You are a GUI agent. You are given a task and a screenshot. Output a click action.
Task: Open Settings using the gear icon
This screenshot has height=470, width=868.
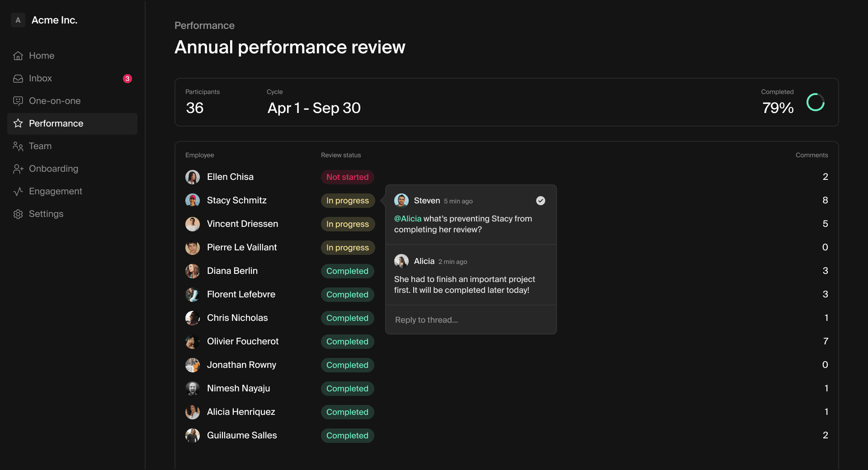click(x=18, y=214)
